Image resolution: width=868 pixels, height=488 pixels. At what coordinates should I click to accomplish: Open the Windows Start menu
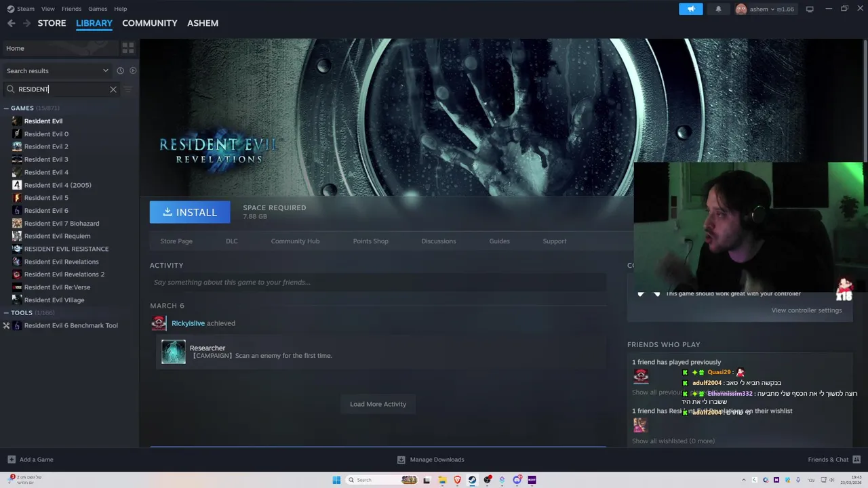[336, 480]
